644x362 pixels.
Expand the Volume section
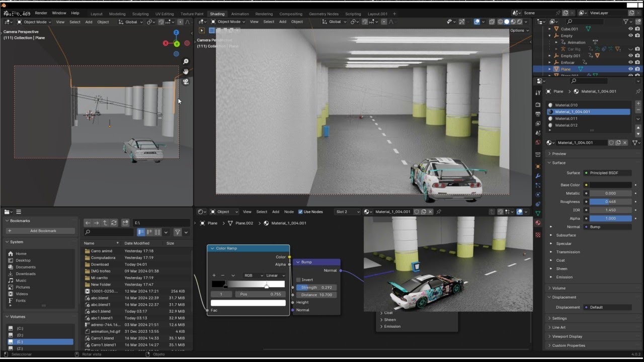point(558,288)
